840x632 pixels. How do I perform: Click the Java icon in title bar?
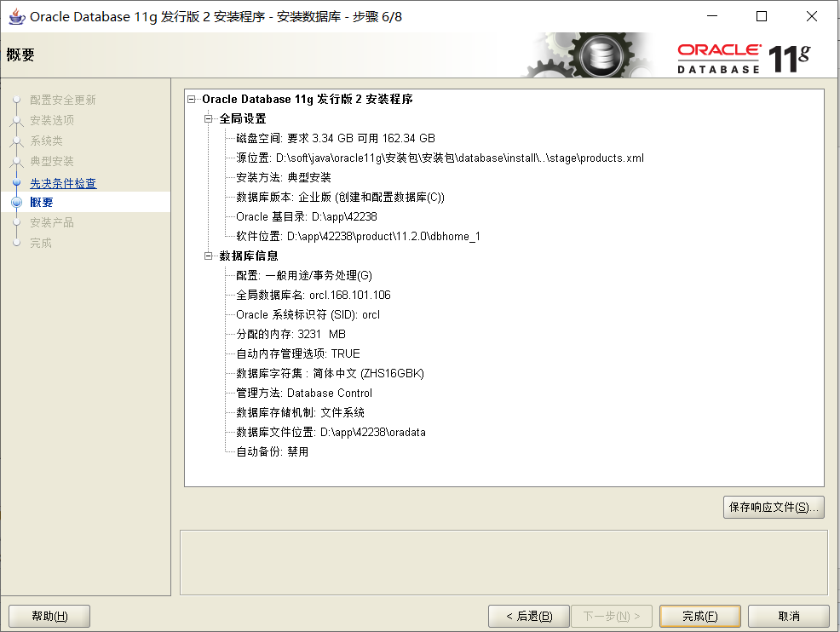pyautogui.click(x=15, y=16)
